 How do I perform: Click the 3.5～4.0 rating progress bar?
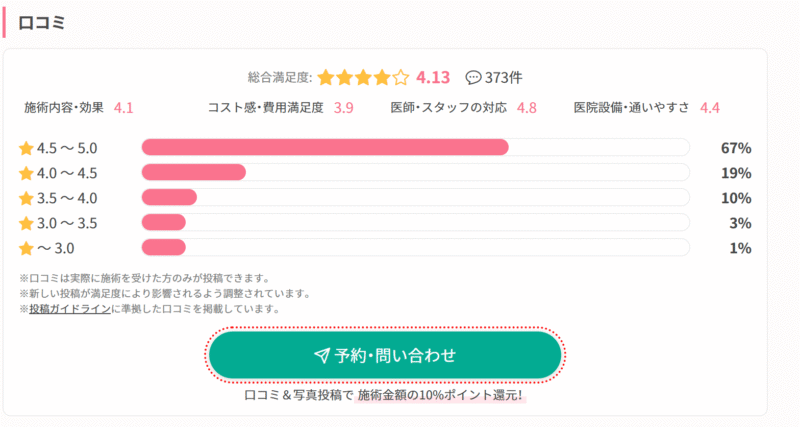(415, 197)
